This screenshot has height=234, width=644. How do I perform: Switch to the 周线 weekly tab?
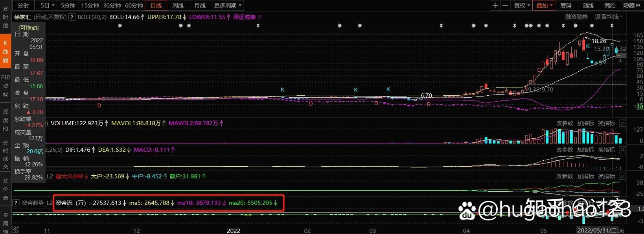click(x=178, y=5)
